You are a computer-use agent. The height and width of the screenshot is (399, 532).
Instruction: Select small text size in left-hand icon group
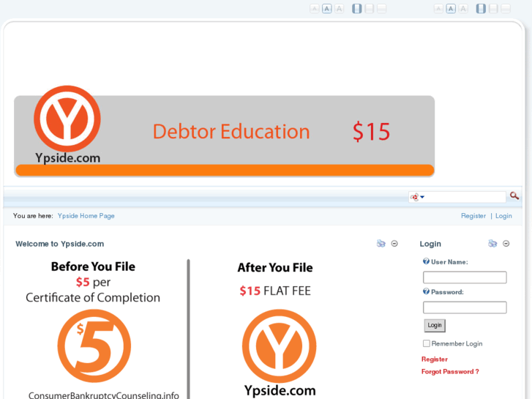[x=314, y=9]
